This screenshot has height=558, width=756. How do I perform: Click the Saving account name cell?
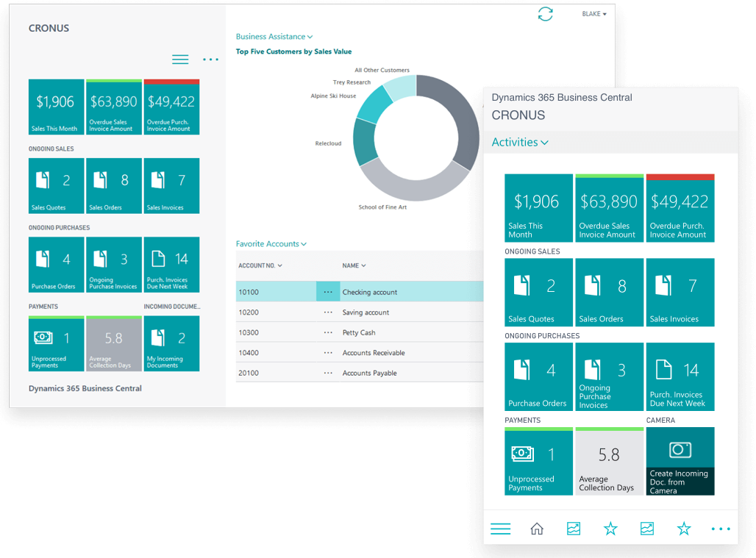click(365, 312)
